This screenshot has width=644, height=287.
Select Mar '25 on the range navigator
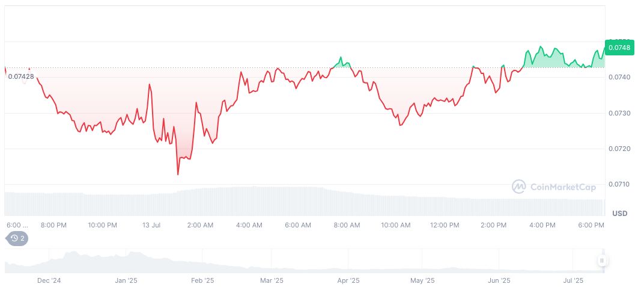tap(272, 280)
